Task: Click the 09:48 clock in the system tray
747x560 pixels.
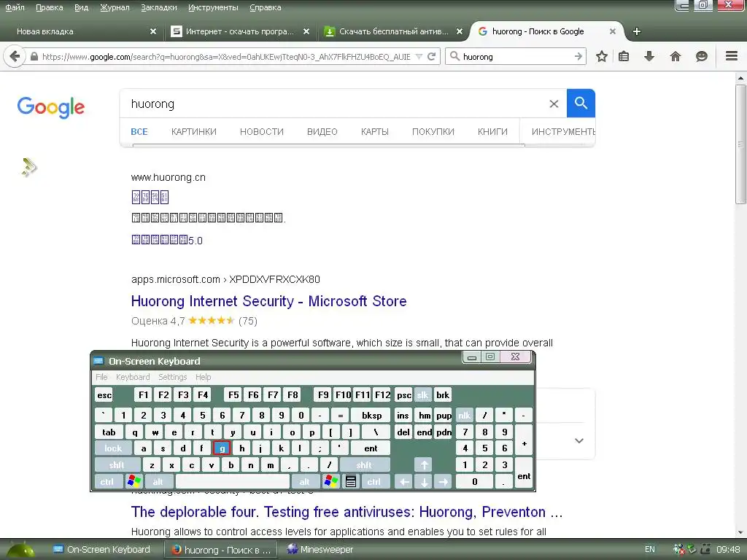Action: pos(728,550)
